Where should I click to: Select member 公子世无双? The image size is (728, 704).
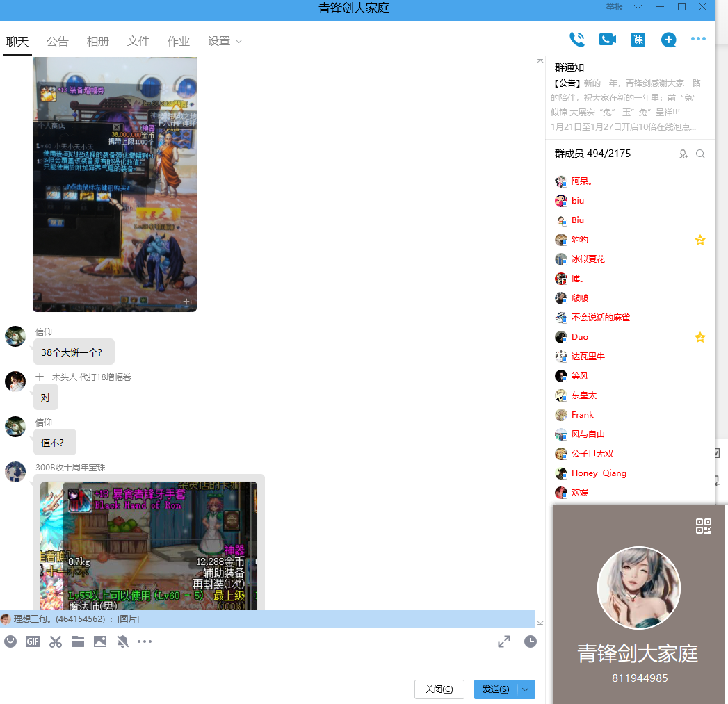[592, 455]
